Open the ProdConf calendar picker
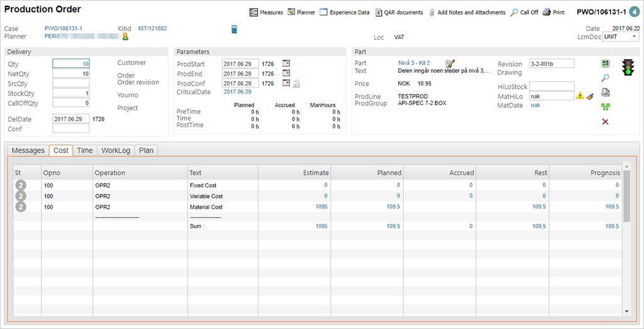This screenshot has width=644, height=329. tap(286, 83)
